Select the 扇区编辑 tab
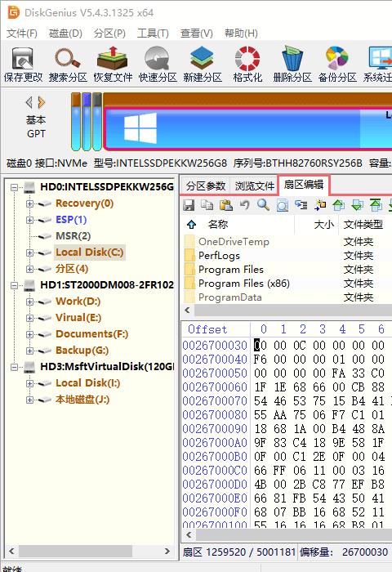This screenshot has height=572, width=392. tap(304, 185)
